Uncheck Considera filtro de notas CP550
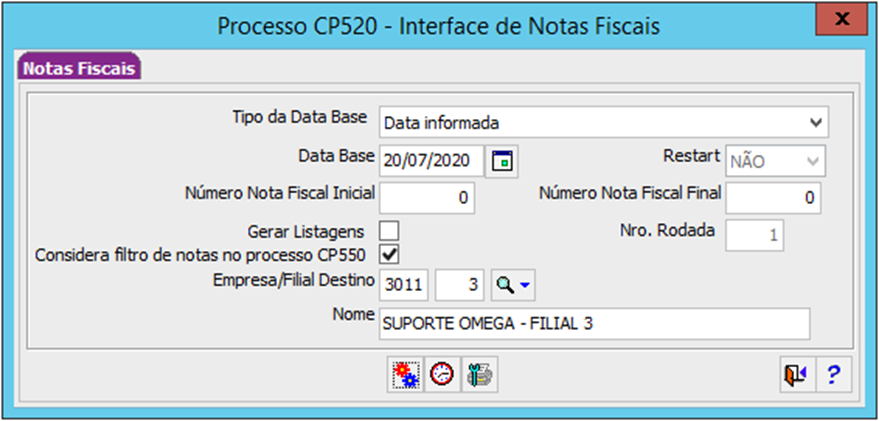879x421 pixels. point(390,255)
